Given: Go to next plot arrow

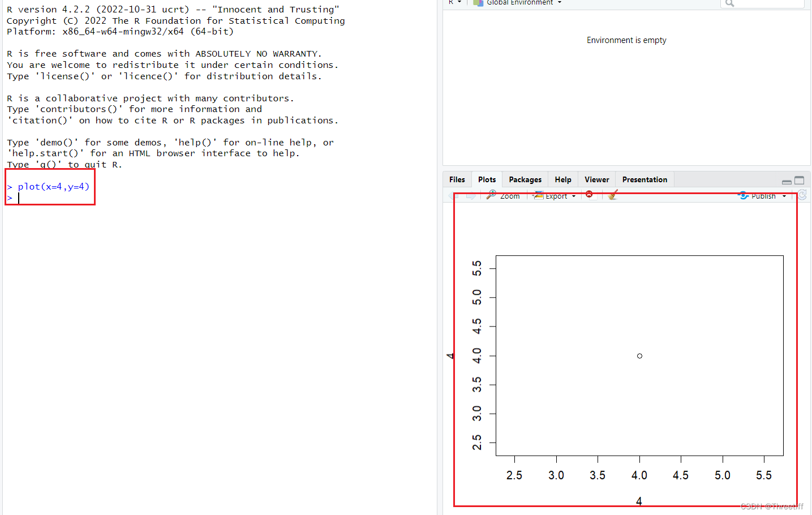Looking at the screenshot, I should [470, 196].
